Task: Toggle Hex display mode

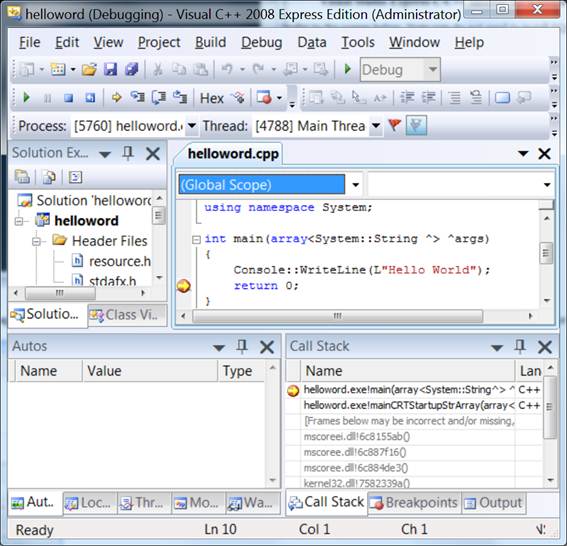Action: click(212, 98)
